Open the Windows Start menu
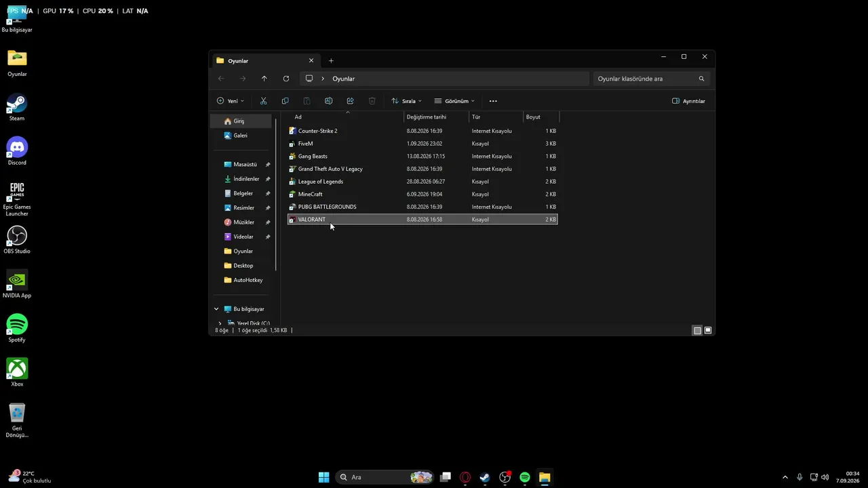This screenshot has width=868, height=488. (324, 477)
